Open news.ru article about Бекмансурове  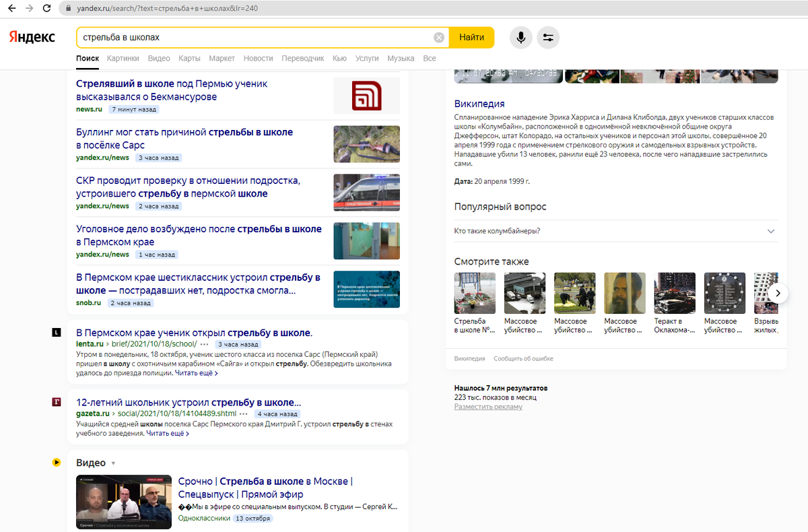tap(172, 90)
